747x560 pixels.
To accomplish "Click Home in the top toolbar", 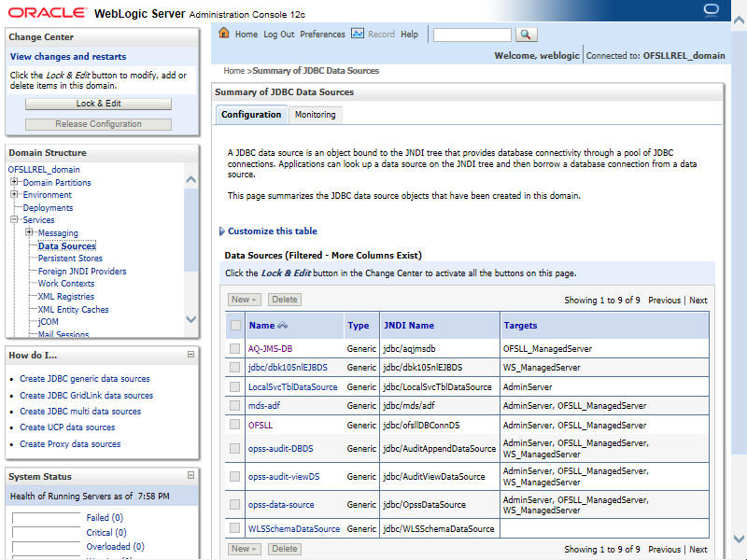I will pyautogui.click(x=247, y=35).
